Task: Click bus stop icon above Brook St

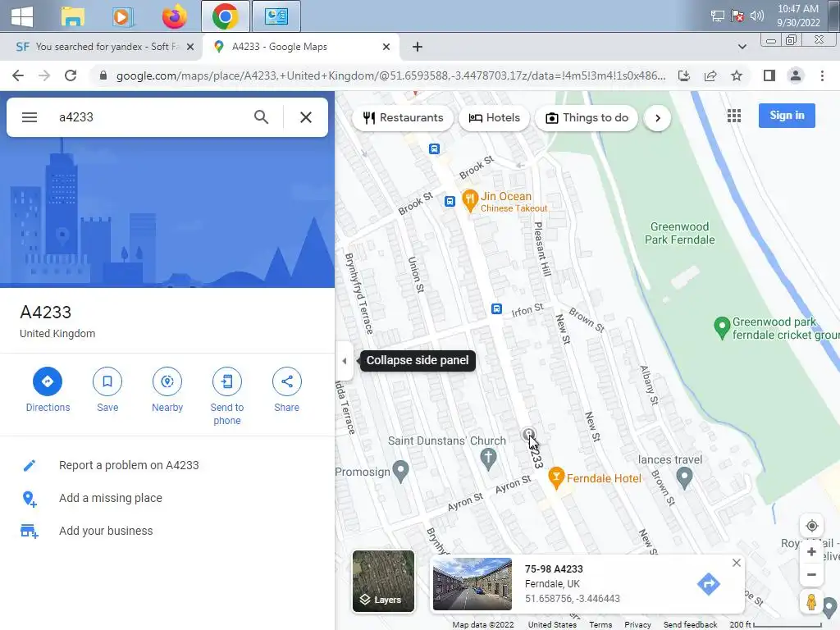Action: point(435,148)
